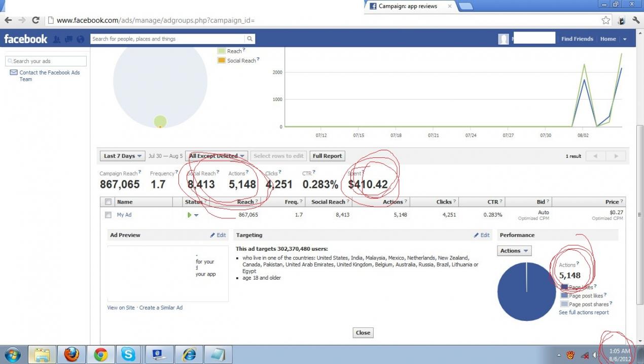Click the Page likes legend swatch
The width and height of the screenshot is (644, 364).
(564, 287)
